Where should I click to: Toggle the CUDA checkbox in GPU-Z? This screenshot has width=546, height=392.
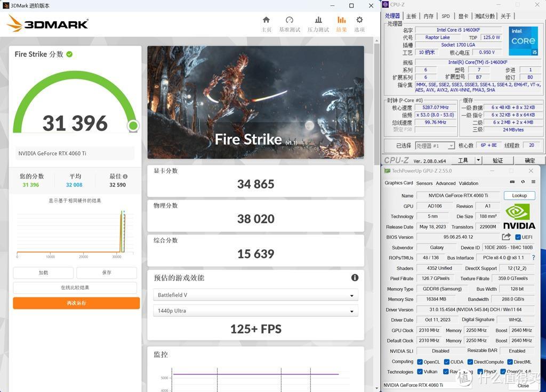coord(447,362)
